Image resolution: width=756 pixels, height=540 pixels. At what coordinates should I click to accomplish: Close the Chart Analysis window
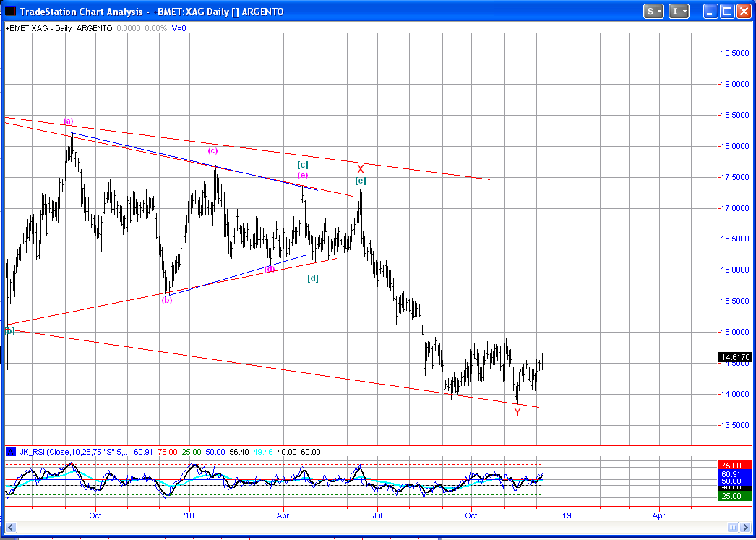tap(744, 12)
